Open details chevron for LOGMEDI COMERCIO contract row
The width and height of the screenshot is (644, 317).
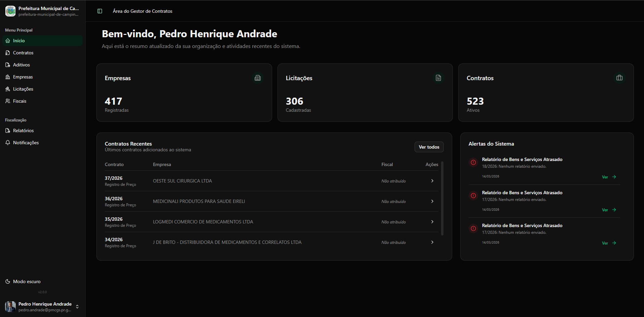[432, 222]
